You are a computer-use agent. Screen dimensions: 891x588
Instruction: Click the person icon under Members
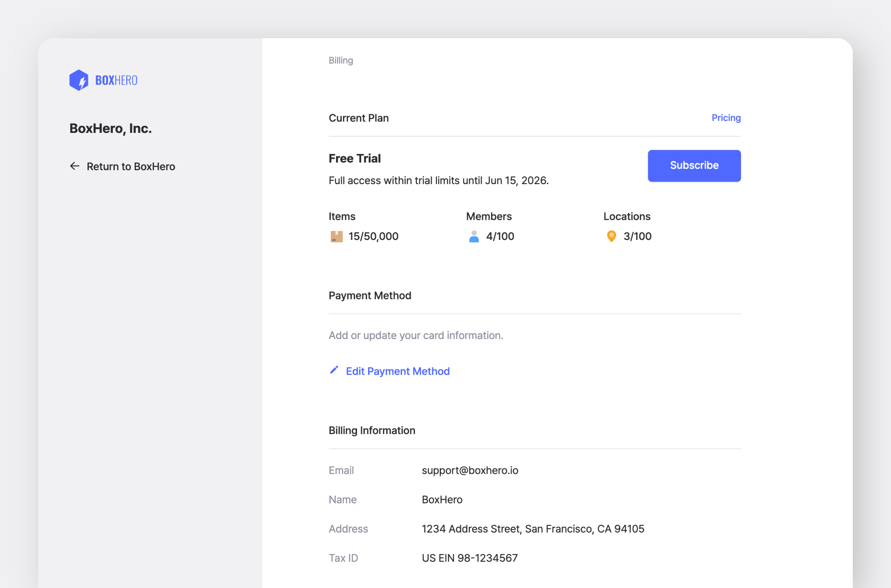click(474, 237)
